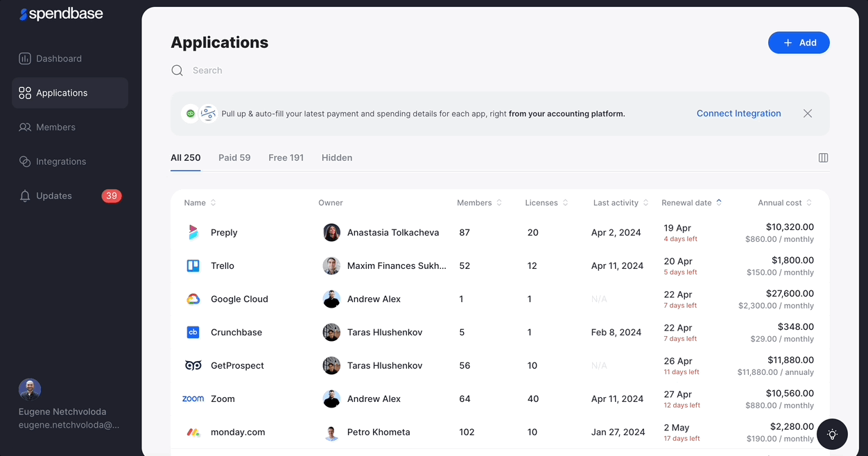Click the Updates bell icon
The height and width of the screenshot is (456, 868).
click(25, 196)
